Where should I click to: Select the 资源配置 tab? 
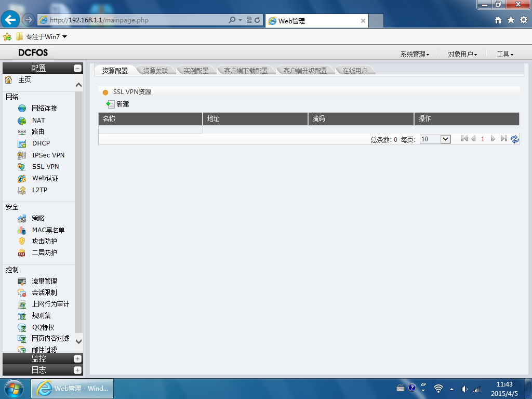click(x=115, y=71)
